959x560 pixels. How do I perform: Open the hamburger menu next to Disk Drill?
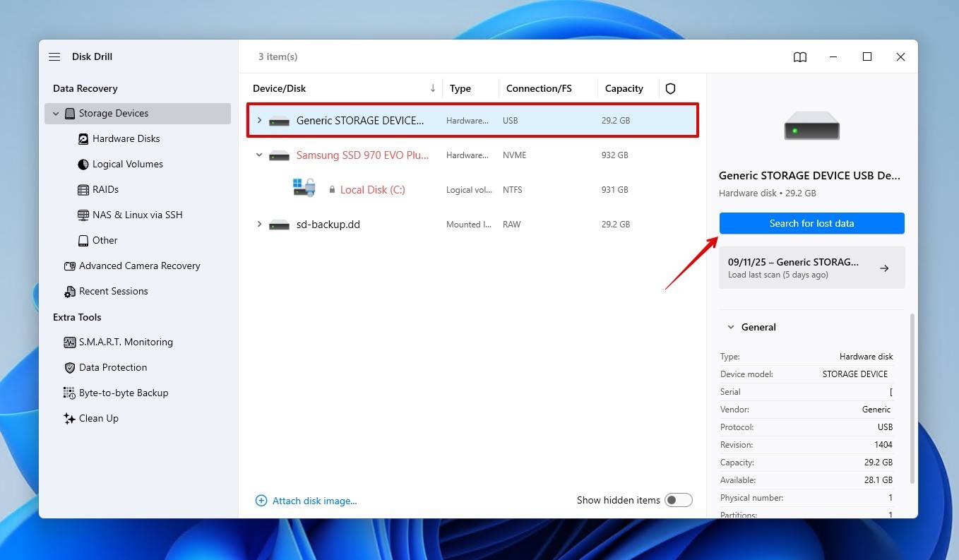click(x=54, y=56)
